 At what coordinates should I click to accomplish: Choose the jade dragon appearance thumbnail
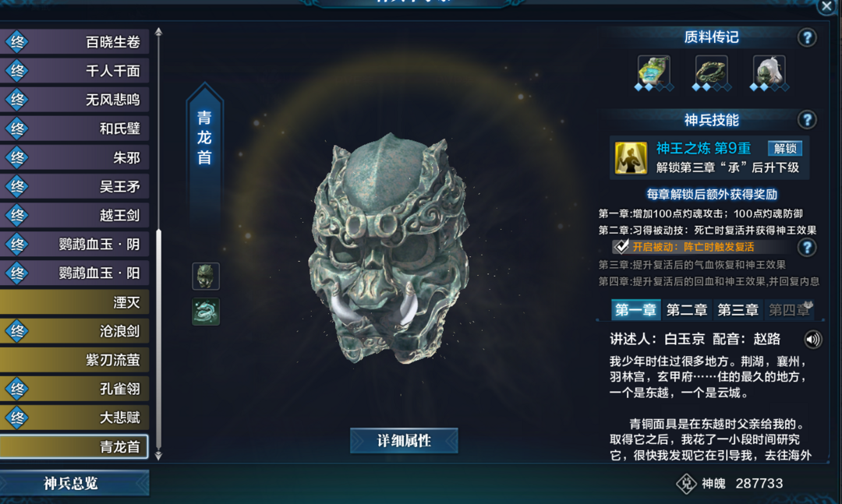(206, 312)
